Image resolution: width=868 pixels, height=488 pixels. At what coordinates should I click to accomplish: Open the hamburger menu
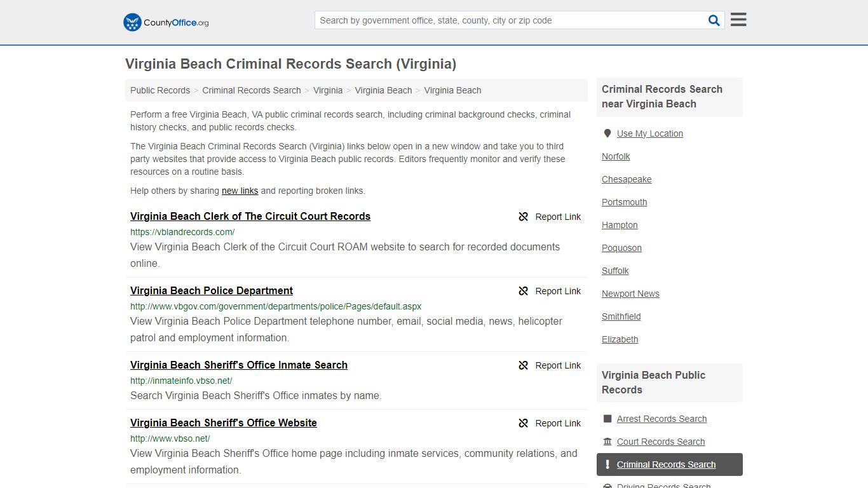(x=738, y=20)
